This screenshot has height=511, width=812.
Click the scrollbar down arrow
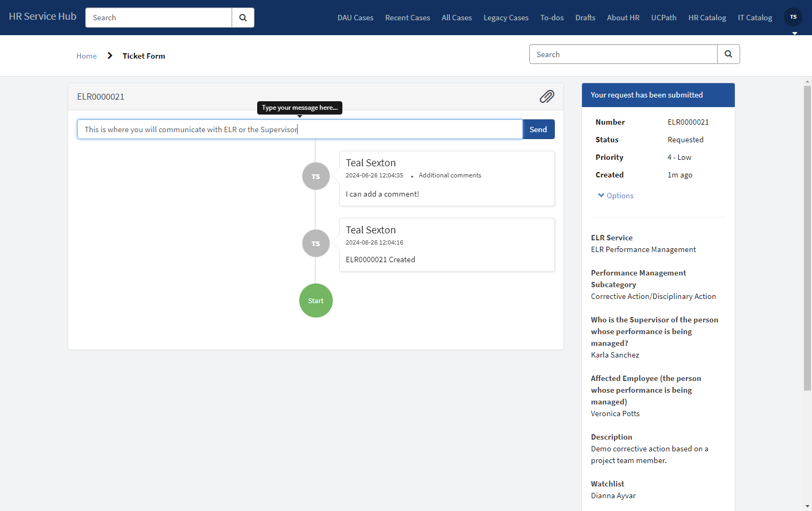tap(808, 506)
